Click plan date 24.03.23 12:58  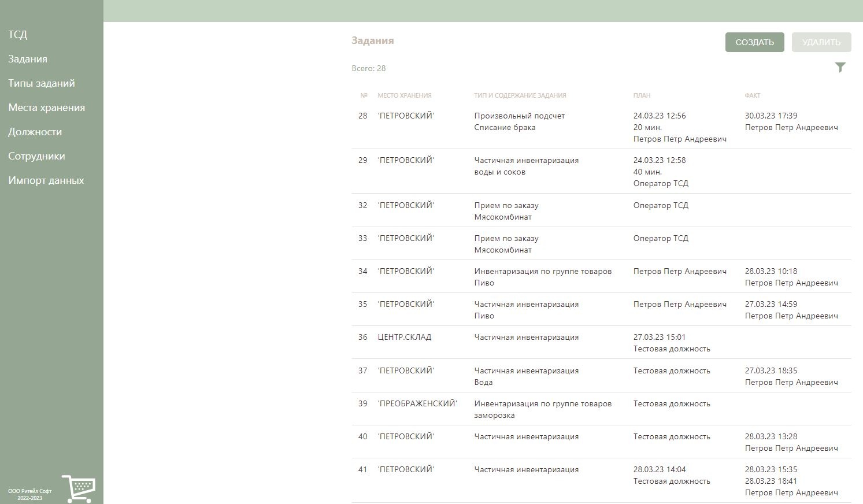tap(660, 160)
